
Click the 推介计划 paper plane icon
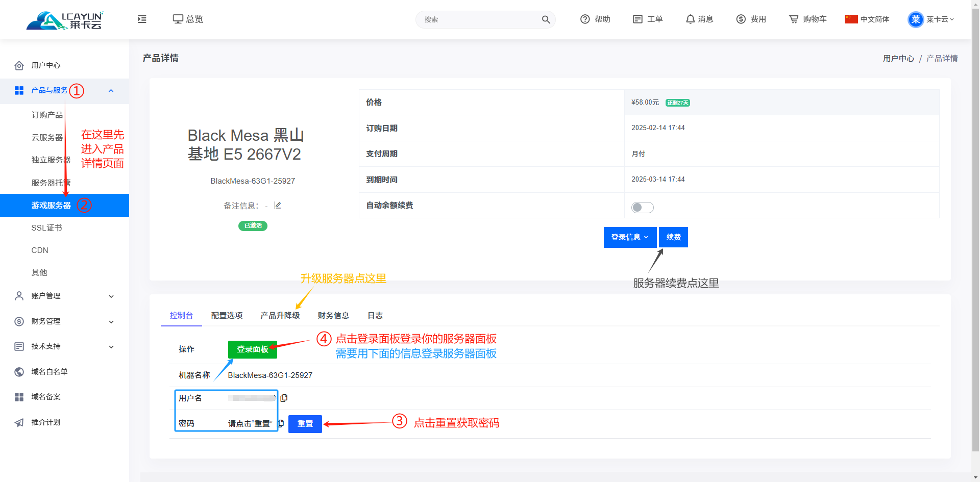(19, 422)
